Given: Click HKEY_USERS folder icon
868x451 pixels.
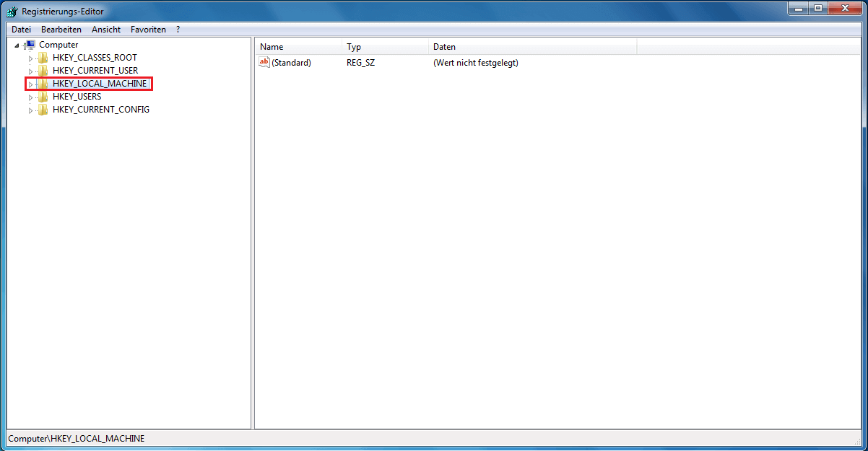Looking at the screenshot, I should tap(43, 97).
